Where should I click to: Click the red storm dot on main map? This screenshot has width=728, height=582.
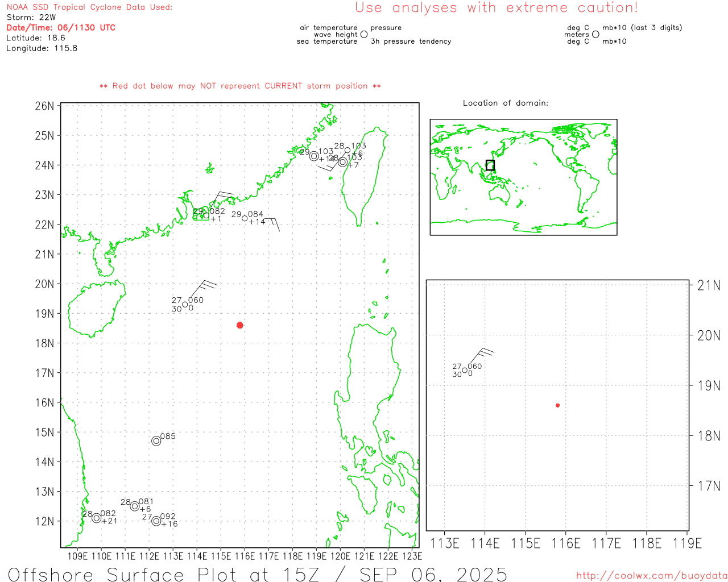pos(240,325)
